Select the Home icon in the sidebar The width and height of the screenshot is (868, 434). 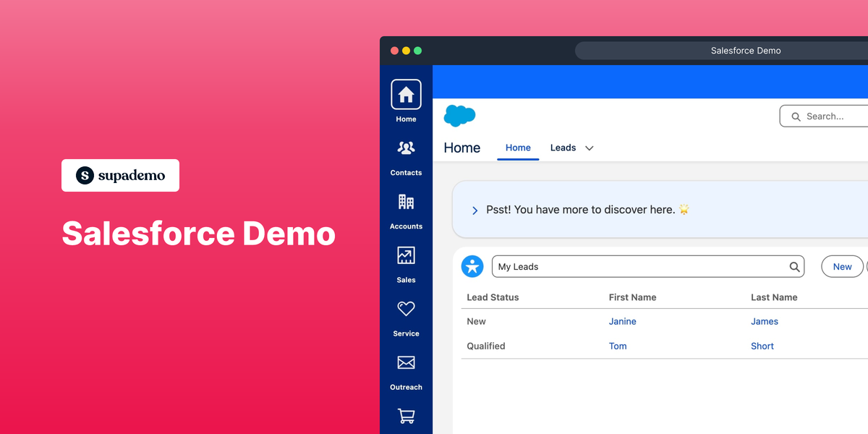[x=406, y=95]
